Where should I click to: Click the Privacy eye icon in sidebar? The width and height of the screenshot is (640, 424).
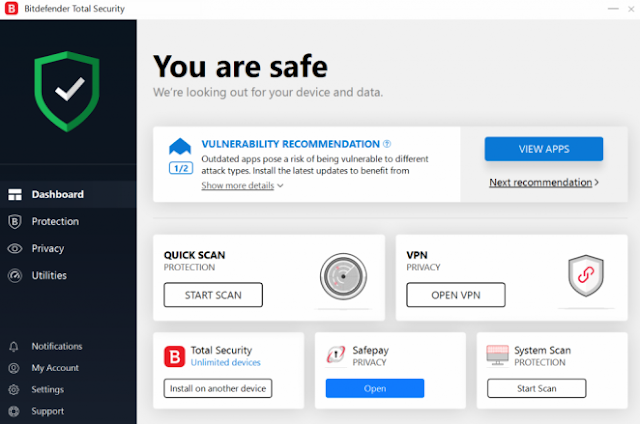(15, 249)
